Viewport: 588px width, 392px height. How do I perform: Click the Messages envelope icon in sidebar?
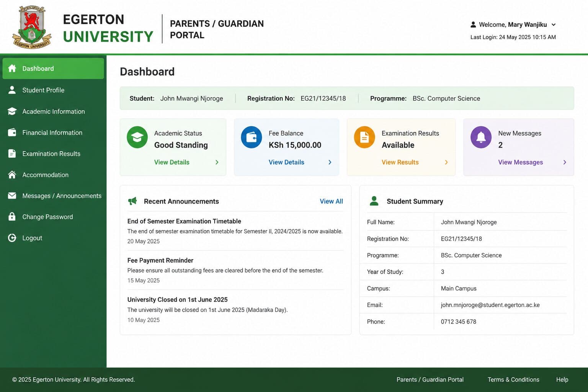click(12, 196)
